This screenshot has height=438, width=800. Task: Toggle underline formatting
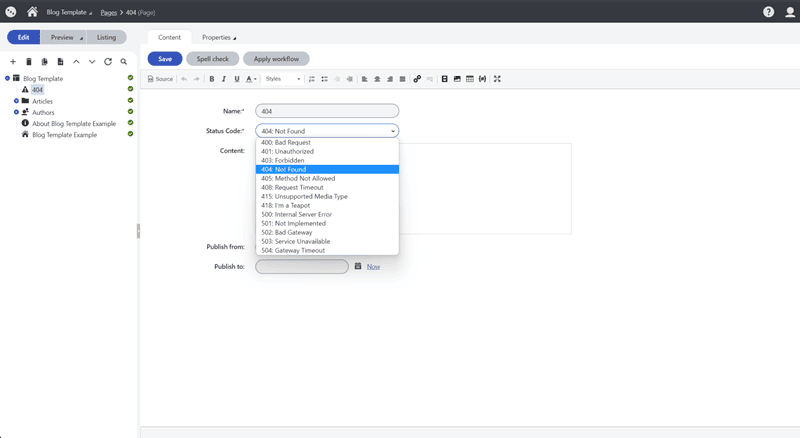click(x=237, y=79)
